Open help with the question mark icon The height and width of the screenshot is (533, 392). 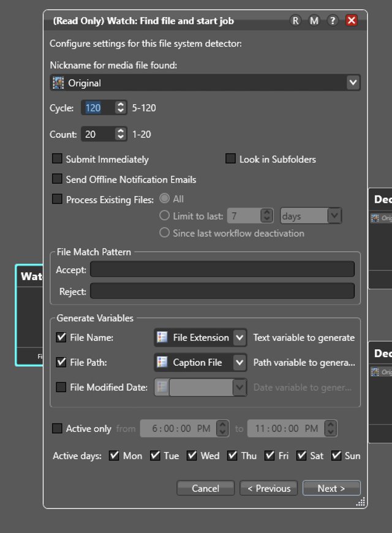[x=332, y=21]
